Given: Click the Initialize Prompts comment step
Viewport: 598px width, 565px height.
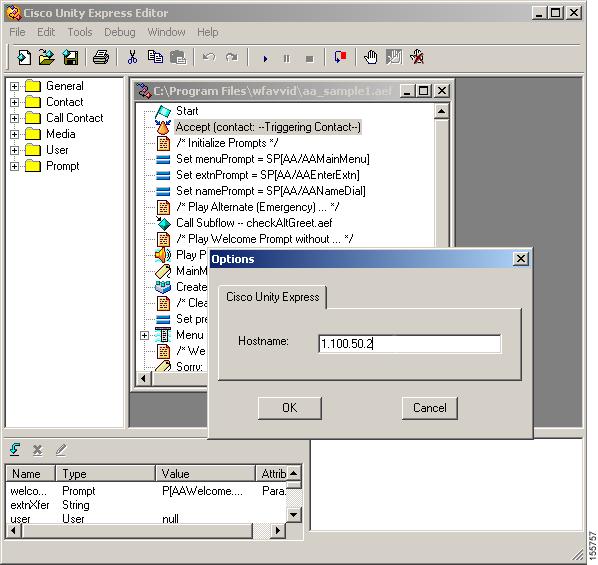Looking at the screenshot, I should [x=227, y=143].
